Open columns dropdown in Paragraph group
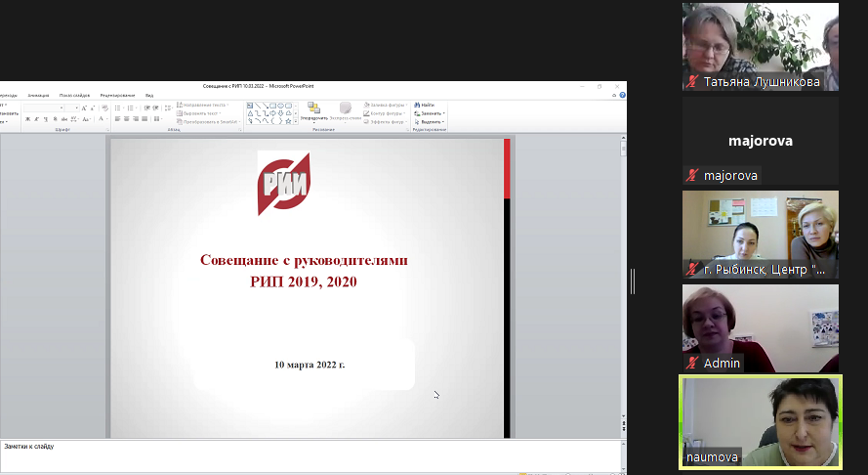 point(158,119)
